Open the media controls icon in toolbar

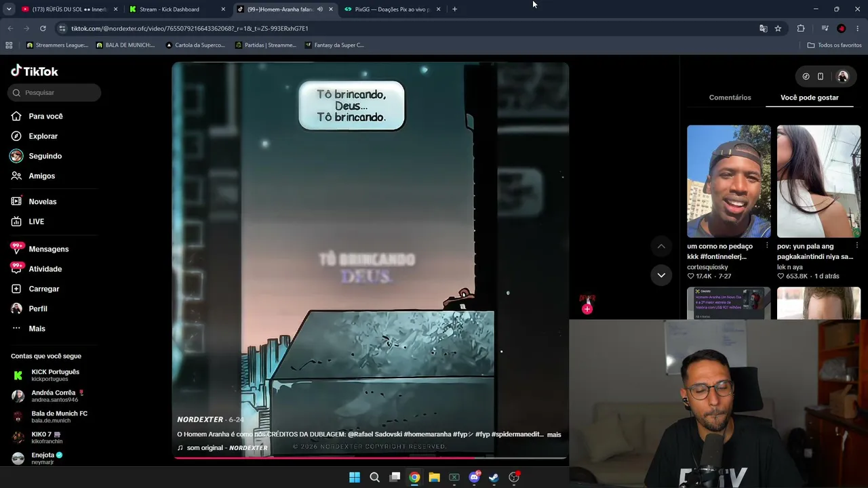(x=825, y=28)
